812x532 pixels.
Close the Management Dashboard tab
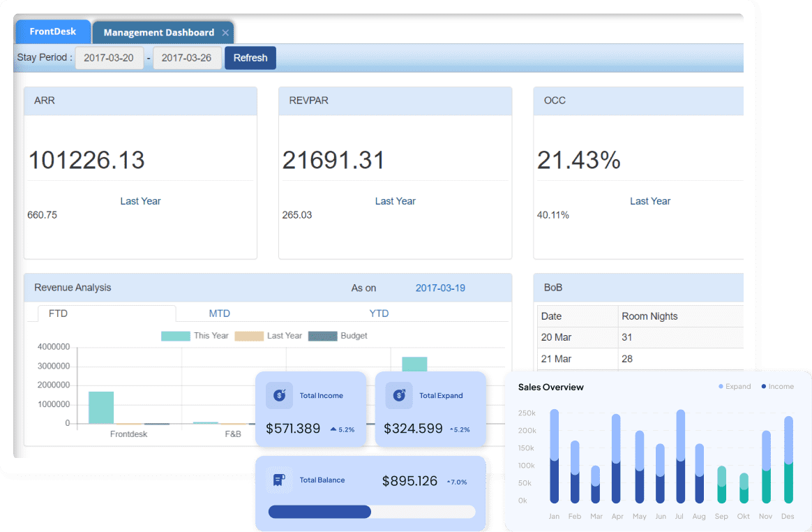click(x=225, y=33)
